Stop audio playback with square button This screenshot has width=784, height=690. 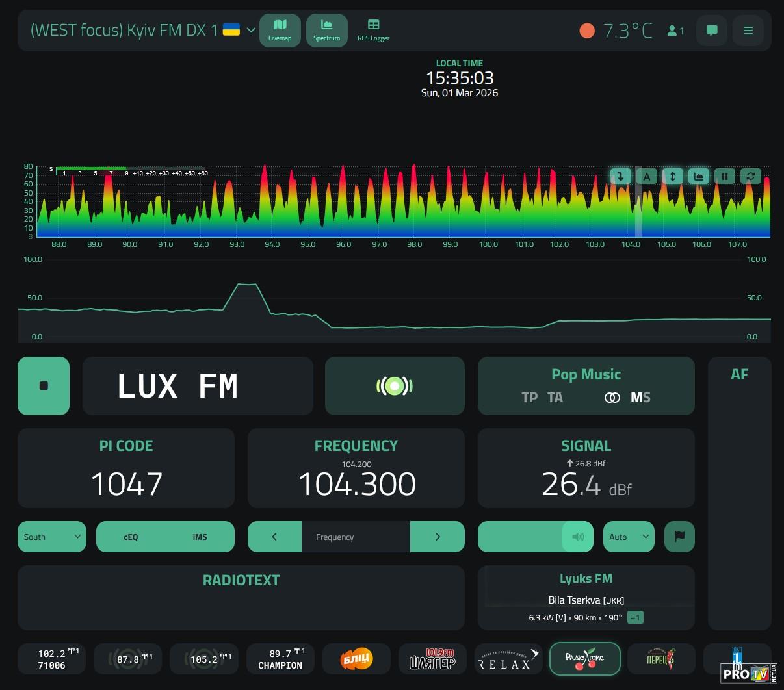[44, 386]
